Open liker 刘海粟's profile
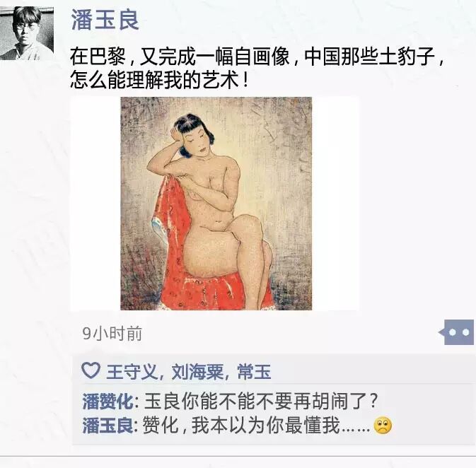This screenshot has width=476, height=468. pyautogui.click(x=197, y=371)
